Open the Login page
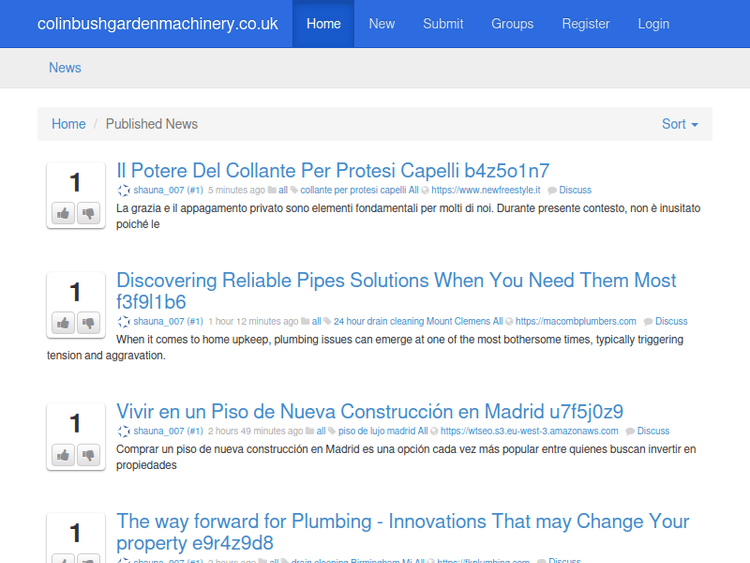Screen dimensions: 750x563 pos(653,23)
